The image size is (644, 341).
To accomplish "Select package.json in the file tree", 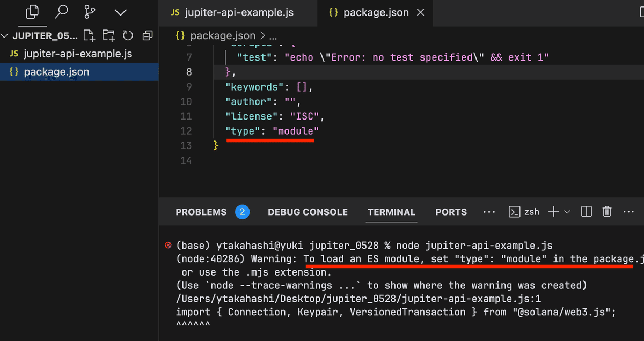I will tap(56, 72).
